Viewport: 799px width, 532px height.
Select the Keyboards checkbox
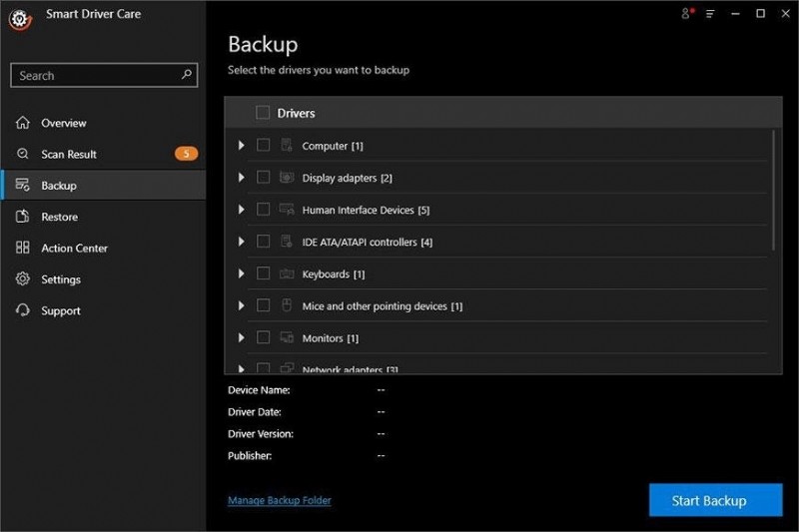click(x=263, y=273)
